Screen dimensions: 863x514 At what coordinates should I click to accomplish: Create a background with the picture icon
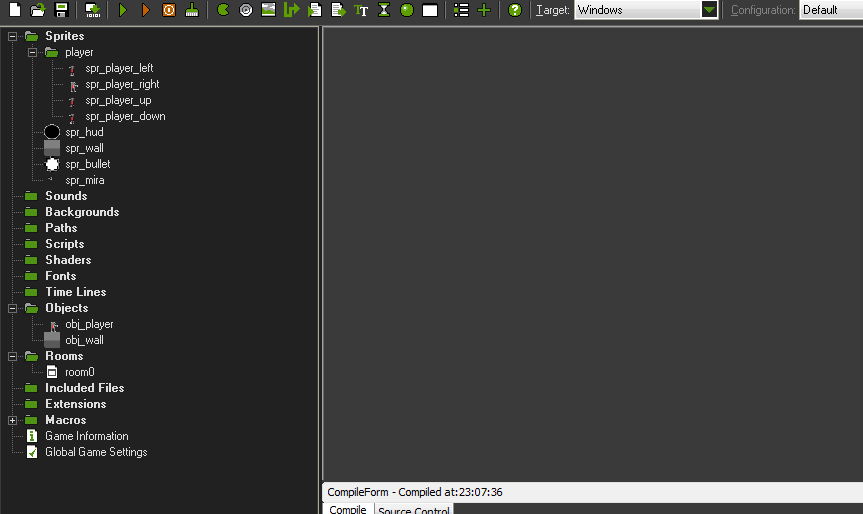coord(269,10)
